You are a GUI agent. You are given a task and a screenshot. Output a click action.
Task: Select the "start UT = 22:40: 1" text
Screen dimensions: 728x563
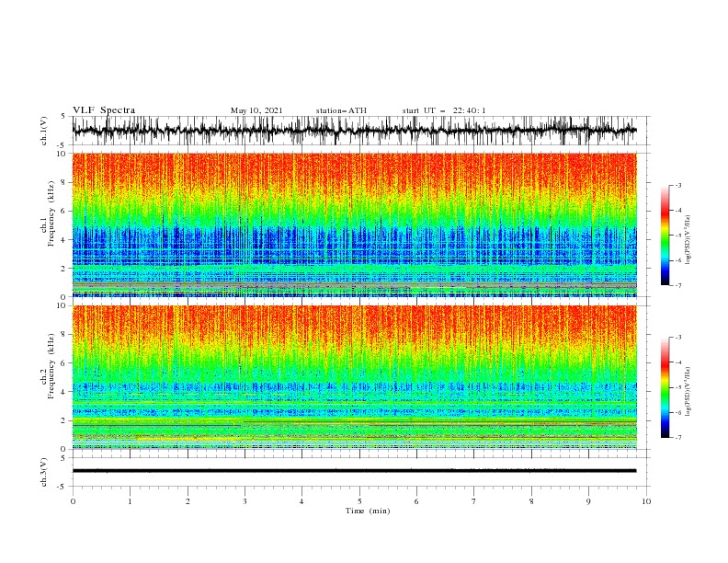(x=444, y=110)
